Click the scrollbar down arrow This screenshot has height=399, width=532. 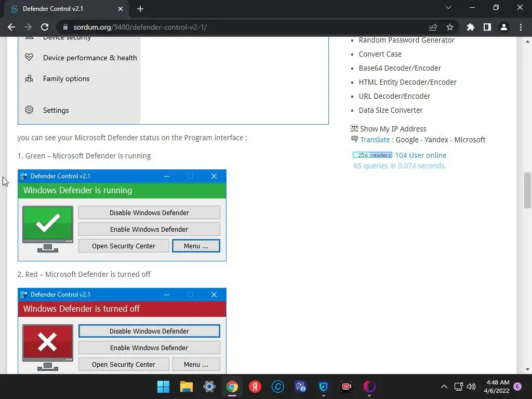[527, 369]
